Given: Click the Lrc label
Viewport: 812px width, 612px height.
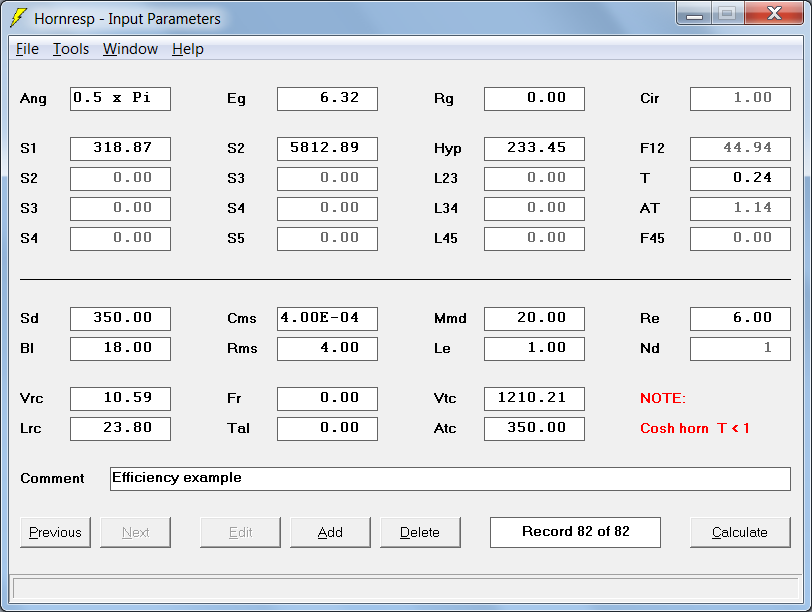Looking at the screenshot, I should (31, 429).
